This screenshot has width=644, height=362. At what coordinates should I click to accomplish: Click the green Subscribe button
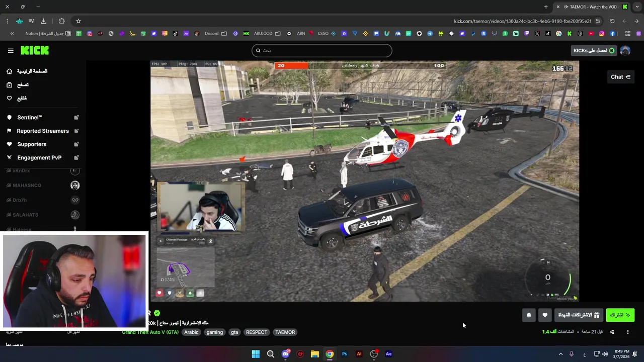pos(620,315)
